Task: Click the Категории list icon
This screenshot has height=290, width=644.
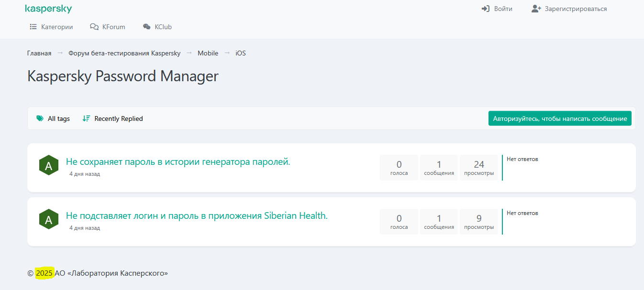Action: [x=33, y=27]
